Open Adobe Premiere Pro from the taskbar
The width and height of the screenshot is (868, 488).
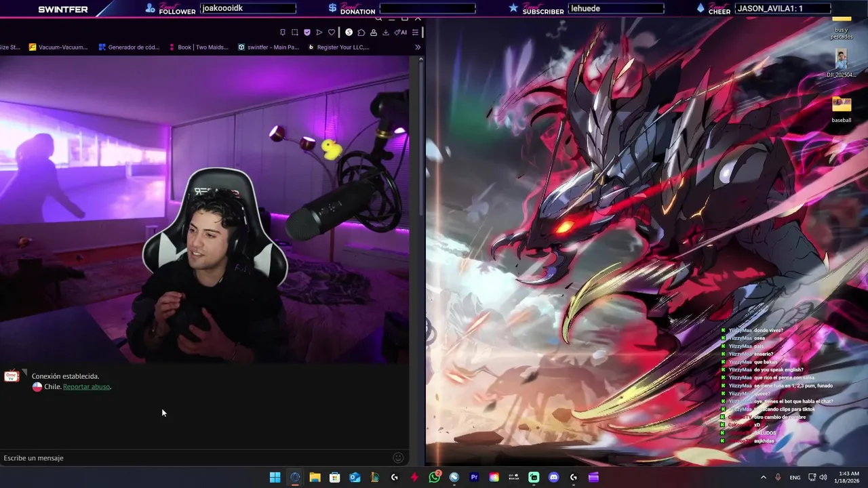click(474, 477)
